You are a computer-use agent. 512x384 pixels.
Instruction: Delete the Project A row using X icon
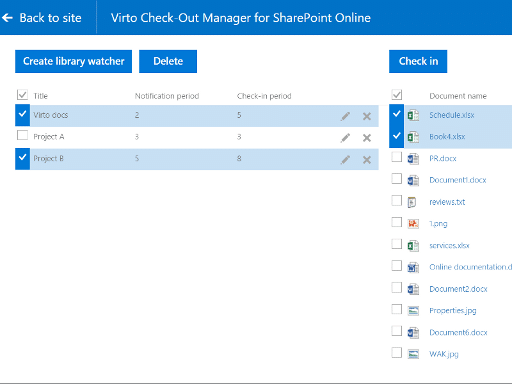point(367,138)
